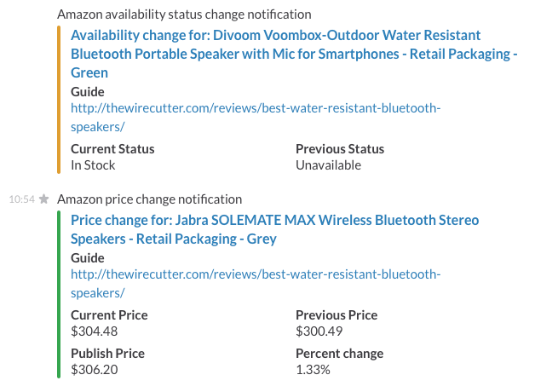Visit Wirecutter guide URL under Jabra price change
The height and width of the screenshot is (392, 535).
click(256, 284)
